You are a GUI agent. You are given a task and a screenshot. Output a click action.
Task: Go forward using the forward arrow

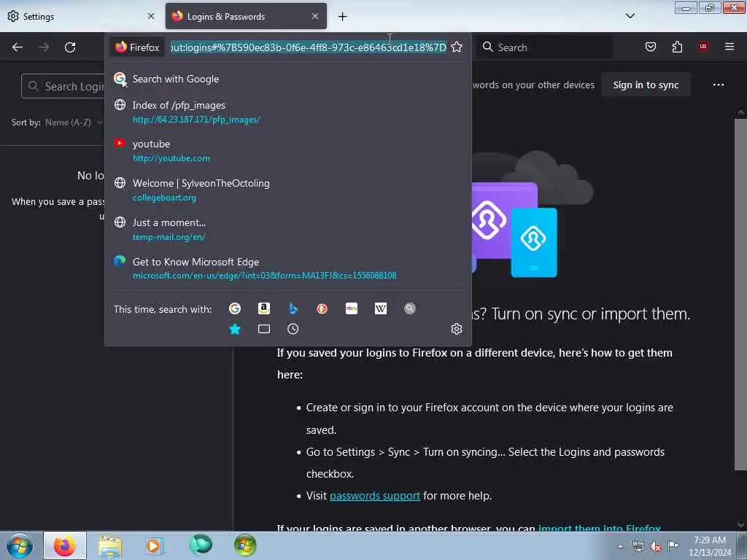(x=44, y=47)
